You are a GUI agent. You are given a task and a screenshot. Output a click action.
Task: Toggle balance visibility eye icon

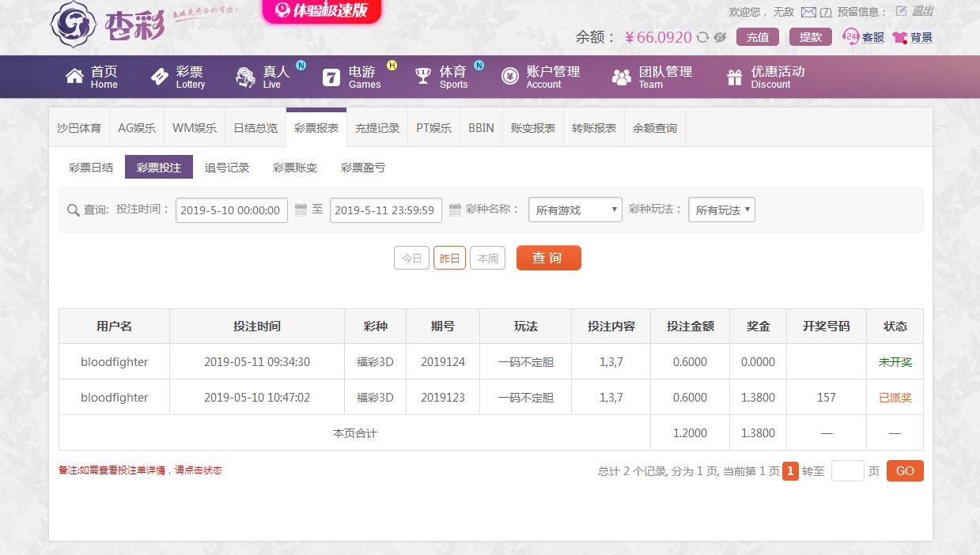click(720, 37)
